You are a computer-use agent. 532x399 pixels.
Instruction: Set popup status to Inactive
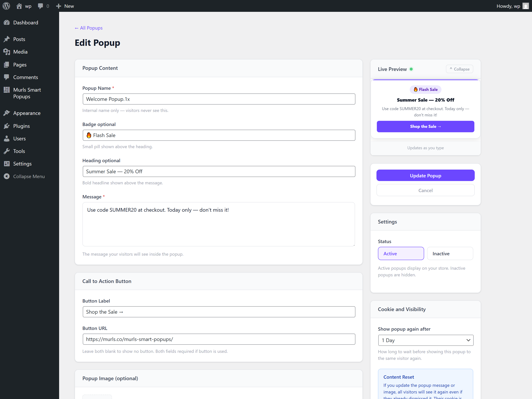(x=450, y=253)
